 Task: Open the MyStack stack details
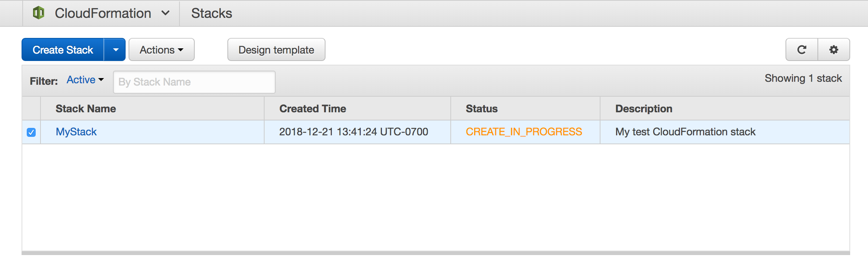point(75,132)
